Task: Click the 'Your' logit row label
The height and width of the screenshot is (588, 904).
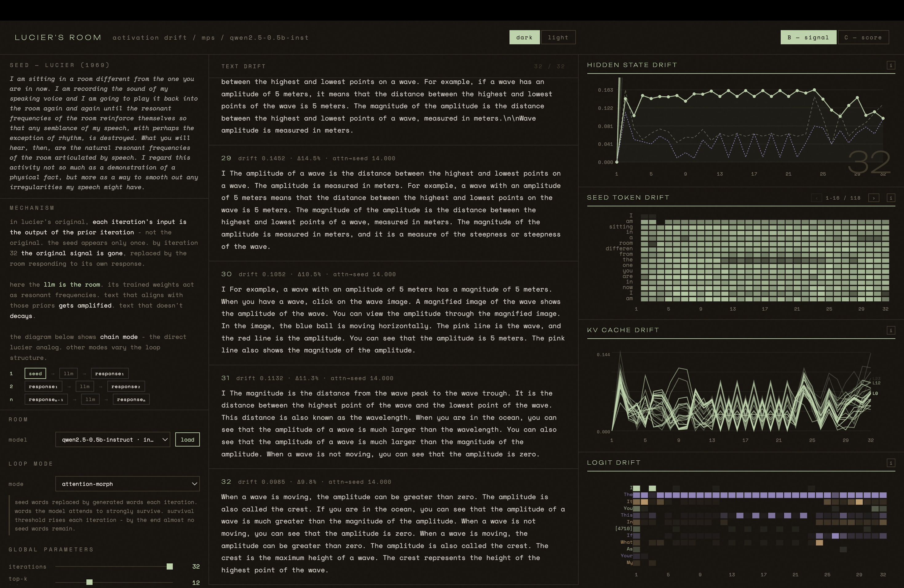Action: [x=627, y=556]
